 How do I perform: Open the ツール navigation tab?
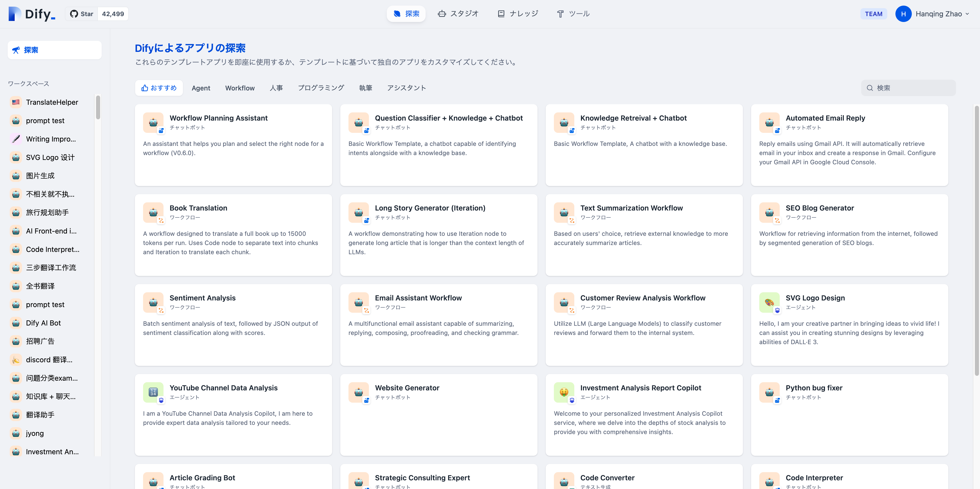click(573, 14)
